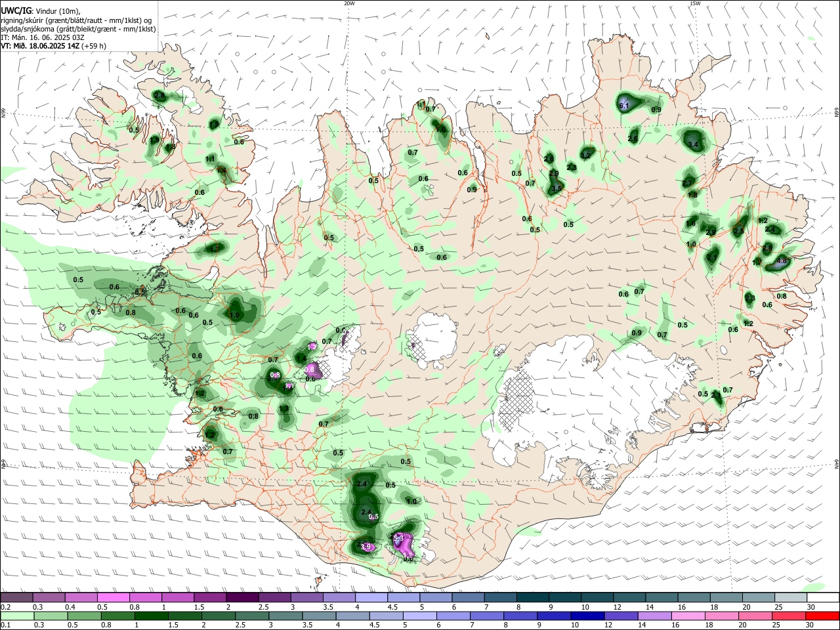
Task: Select the dark teal swatch starting at 8 in upper row
Action: [533, 598]
